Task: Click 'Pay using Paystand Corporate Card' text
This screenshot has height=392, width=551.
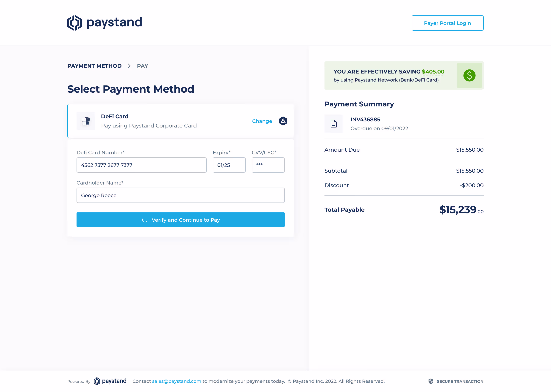Action: tap(149, 126)
